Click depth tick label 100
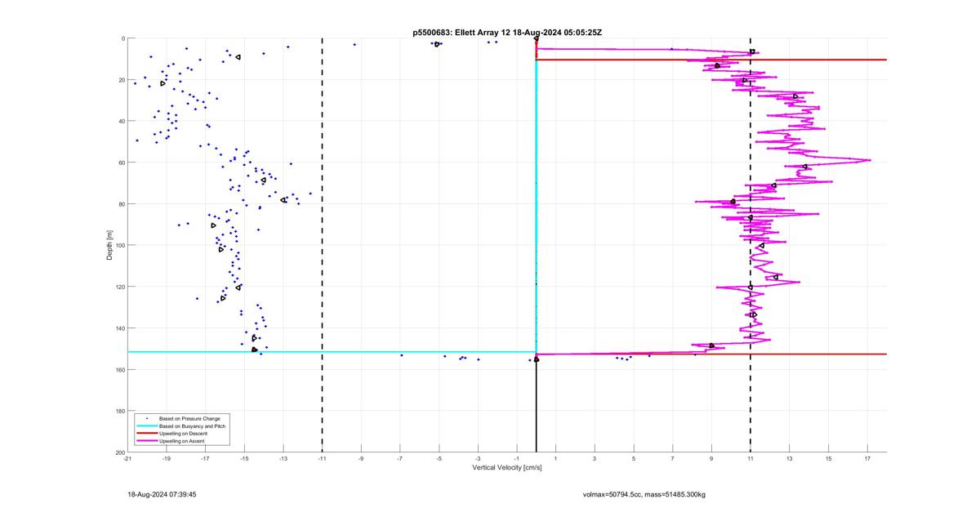980x508 pixels. click(x=119, y=245)
